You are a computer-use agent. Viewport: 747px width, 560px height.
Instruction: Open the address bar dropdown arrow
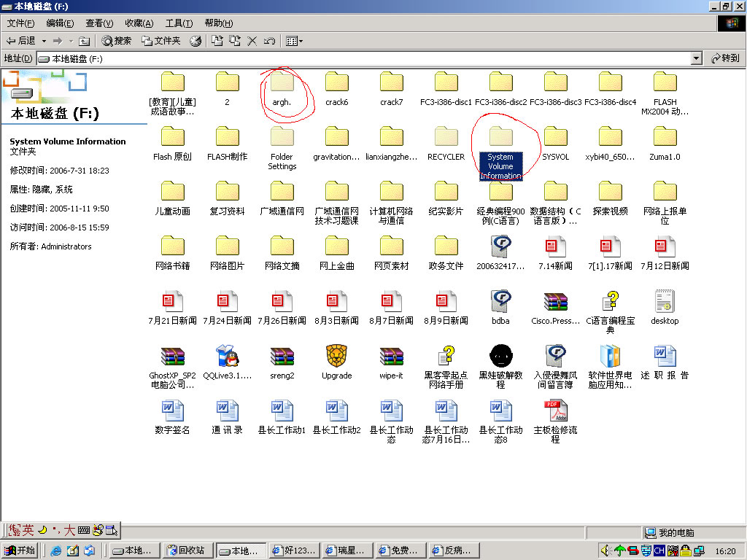(696, 58)
